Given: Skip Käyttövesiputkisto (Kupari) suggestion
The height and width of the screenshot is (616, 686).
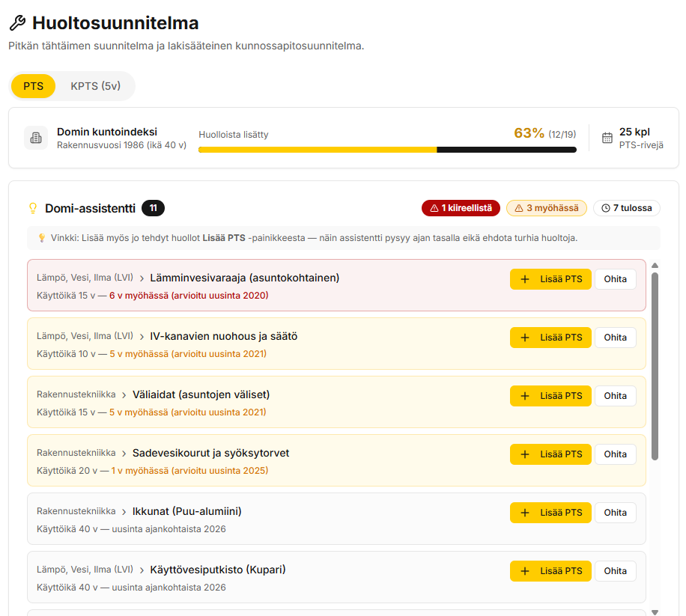Looking at the screenshot, I should pos(615,571).
